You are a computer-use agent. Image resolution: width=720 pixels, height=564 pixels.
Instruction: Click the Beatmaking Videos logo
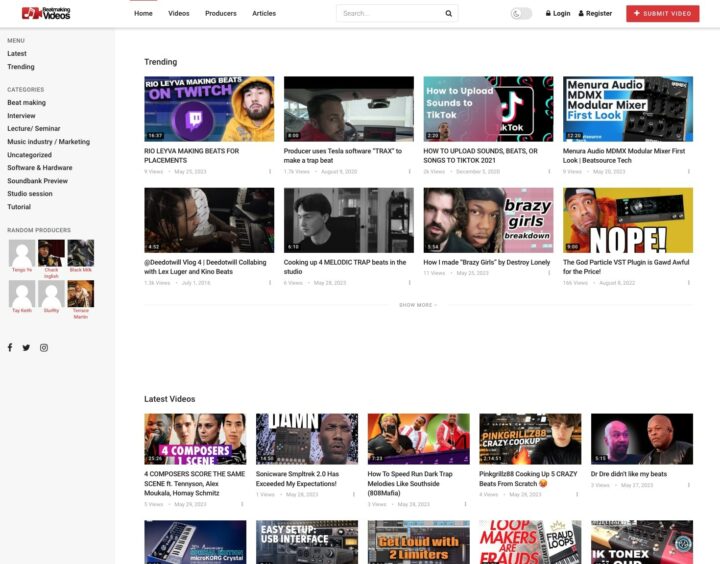point(48,13)
